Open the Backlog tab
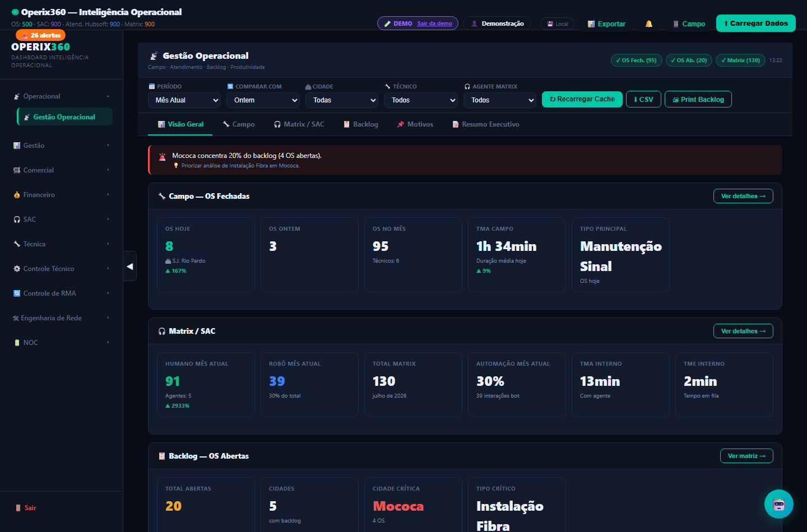Viewport: 807px width, 532px height. pyautogui.click(x=361, y=124)
